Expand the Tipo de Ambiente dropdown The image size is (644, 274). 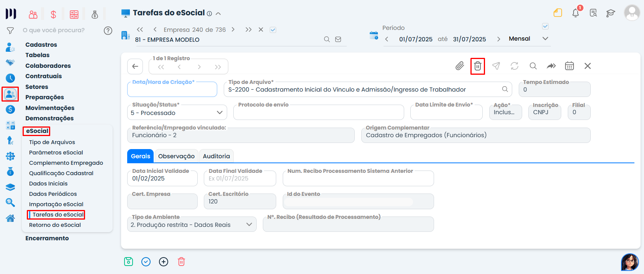click(x=192, y=225)
